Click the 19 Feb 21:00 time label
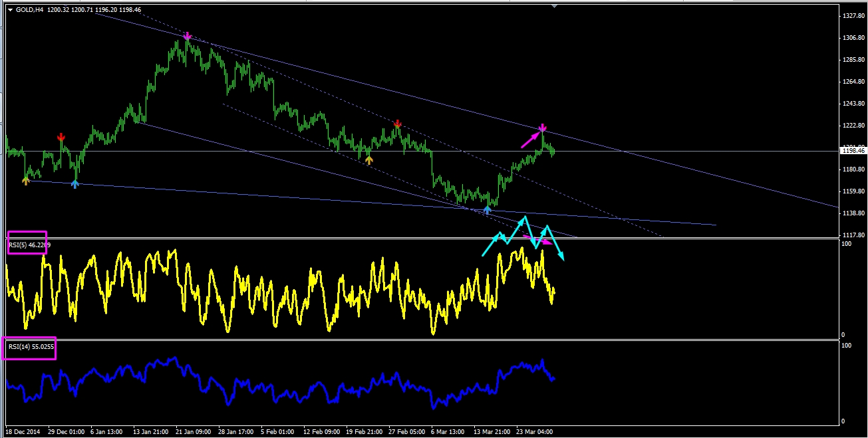The image size is (868, 438). click(x=363, y=431)
